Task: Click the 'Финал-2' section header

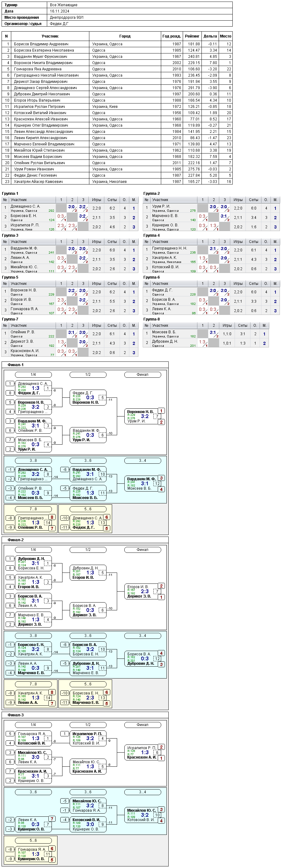Action: (x=16, y=540)
